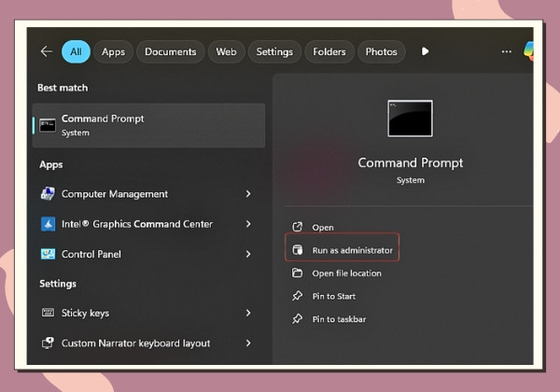Switch to the Folders filter tab
This screenshot has width=560, height=392.
(x=329, y=51)
